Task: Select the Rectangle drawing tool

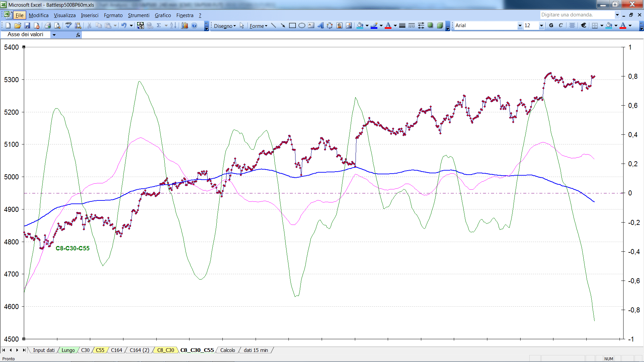Action: point(292,25)
